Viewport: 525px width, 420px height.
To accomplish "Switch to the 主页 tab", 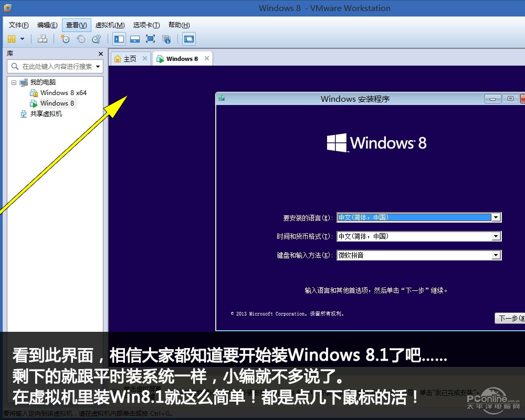I will pyautogui.click(x=130, y=59).
